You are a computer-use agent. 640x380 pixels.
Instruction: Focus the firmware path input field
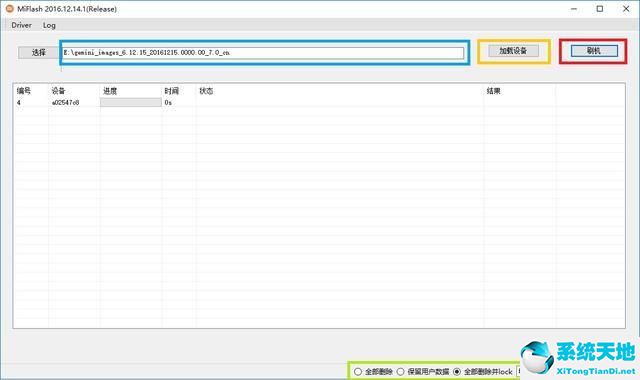[263, 53]
